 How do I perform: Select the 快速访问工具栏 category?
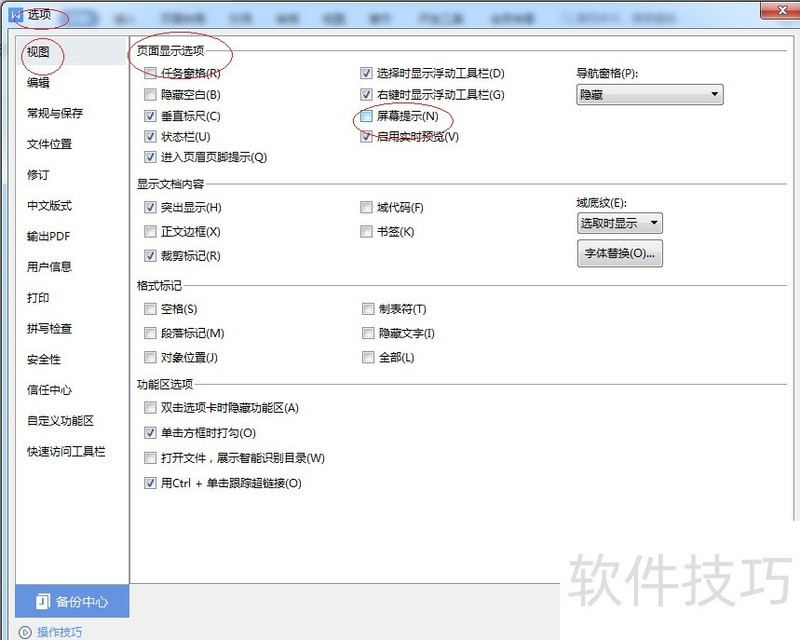[x=66, y=451]
